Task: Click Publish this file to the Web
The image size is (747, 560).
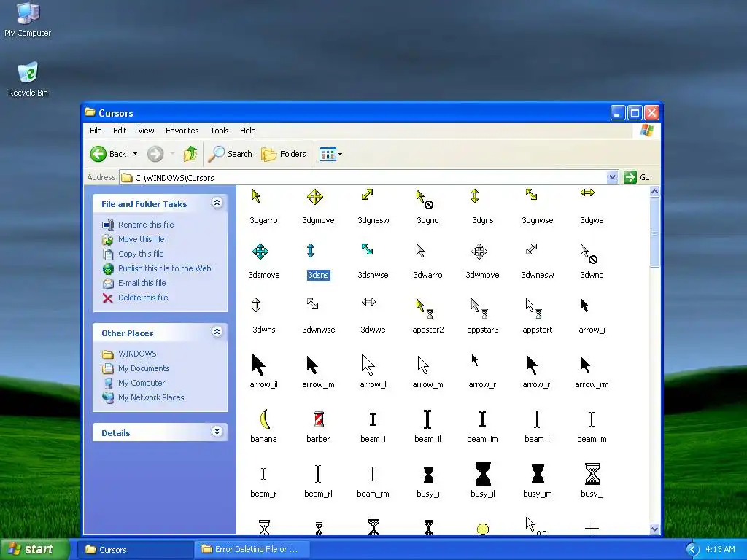Action: tap(164, 268)
